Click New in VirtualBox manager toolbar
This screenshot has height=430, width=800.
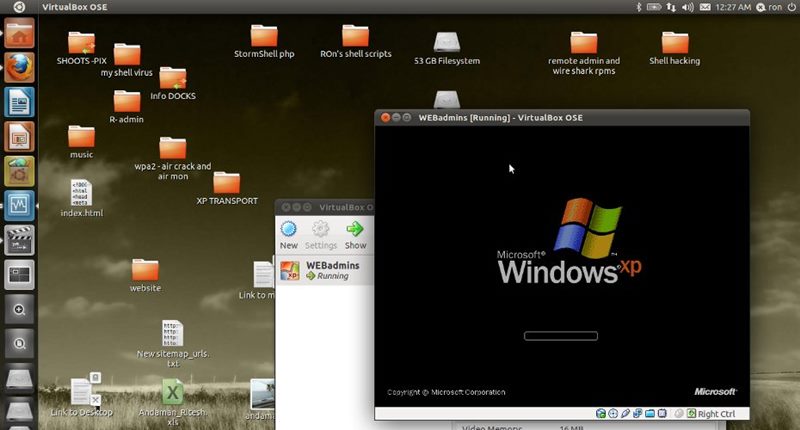tap(289, 235)
